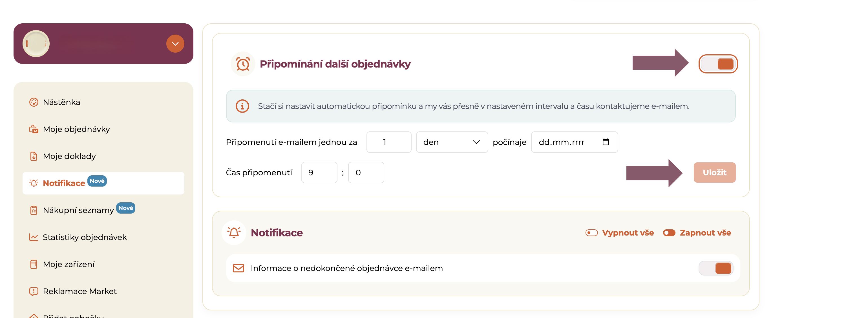The image size is (868, 318).
Task: Toggle the Připomínání další objednávky switch
Action: click(718, 64)
